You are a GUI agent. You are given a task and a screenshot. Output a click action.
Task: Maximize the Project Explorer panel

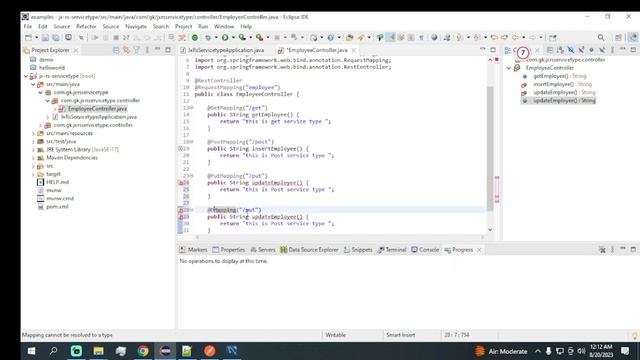(168, 50)
